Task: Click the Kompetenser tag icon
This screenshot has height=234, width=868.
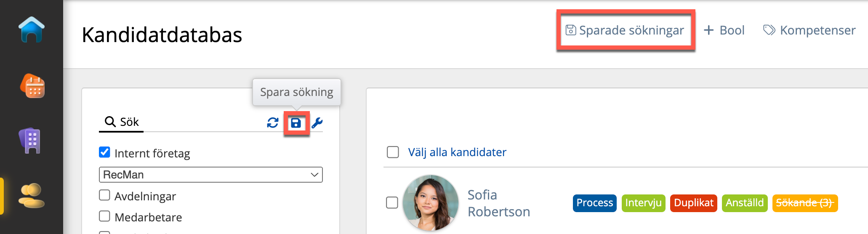Action: (769, 30)
